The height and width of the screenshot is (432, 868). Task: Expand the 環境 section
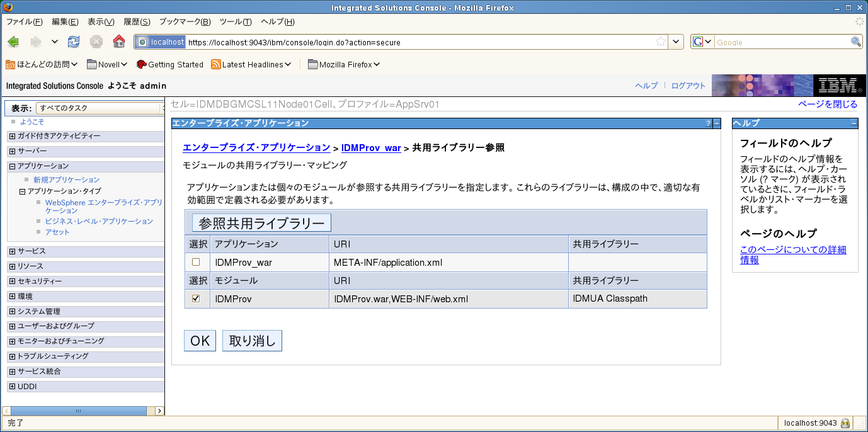click(x=12, y=297)
